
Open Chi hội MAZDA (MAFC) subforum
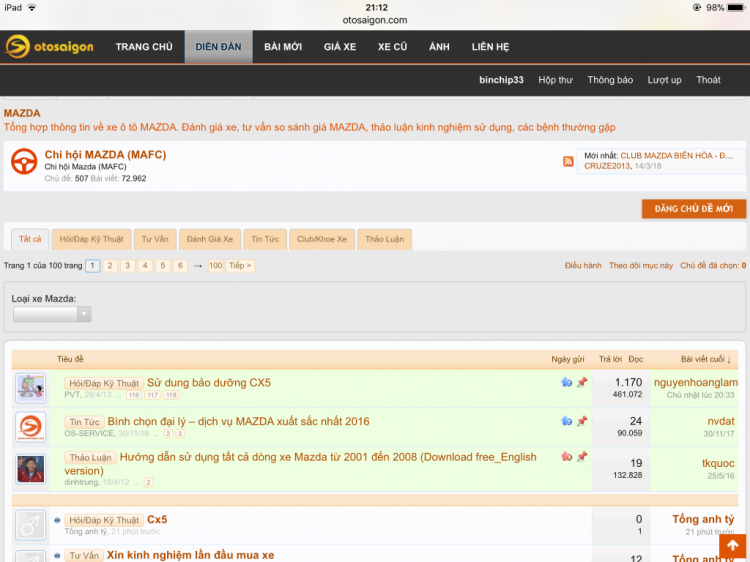click(105, 155)
